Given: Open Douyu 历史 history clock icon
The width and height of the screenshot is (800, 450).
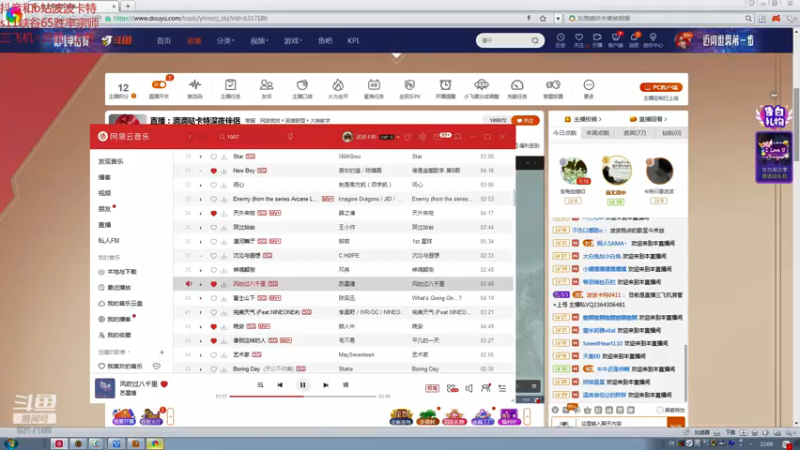Looking at the screenshot, I should [560, 37].
